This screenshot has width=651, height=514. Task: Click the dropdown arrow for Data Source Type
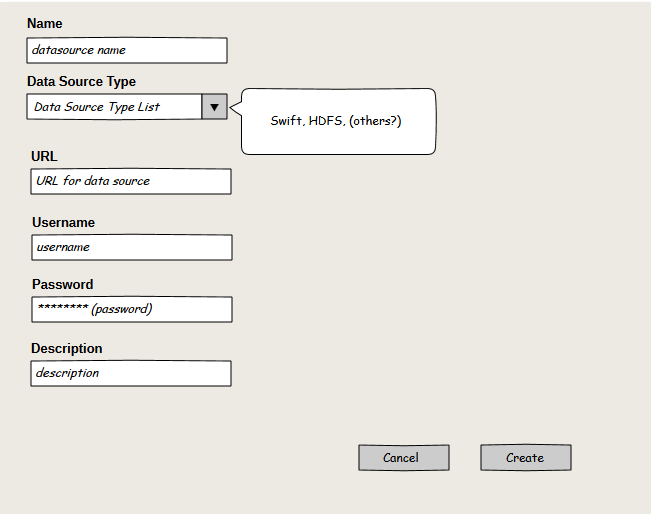point(214,107)
